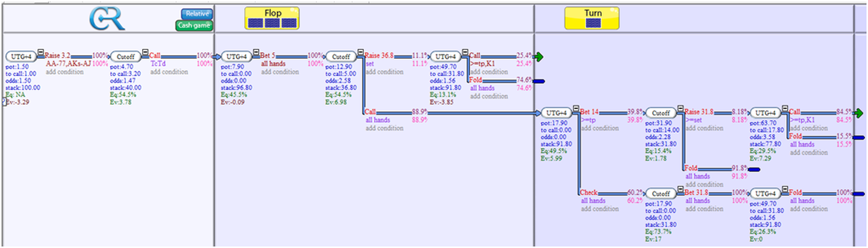Select the preflop Cutoff node
Screen dimensions: 868x248
tap(125, 57)
